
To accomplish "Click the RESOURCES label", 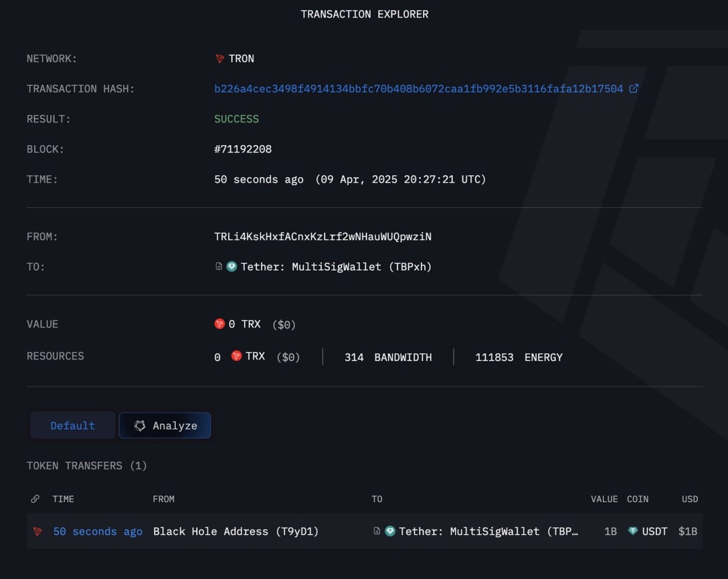I will click(x=55, y=356).
